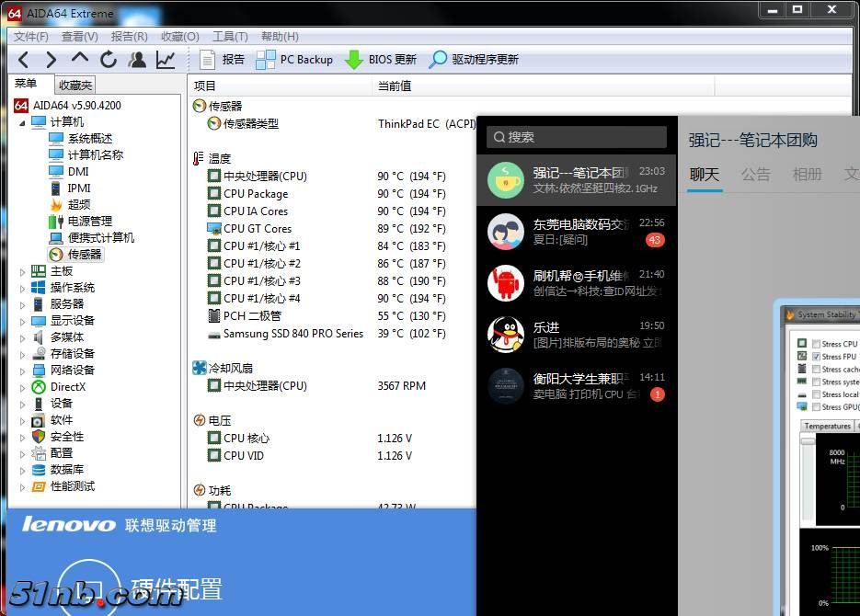The image size is (860, 616).
Task: Expand the 存储设备 tree node
Action: [22, 355]
